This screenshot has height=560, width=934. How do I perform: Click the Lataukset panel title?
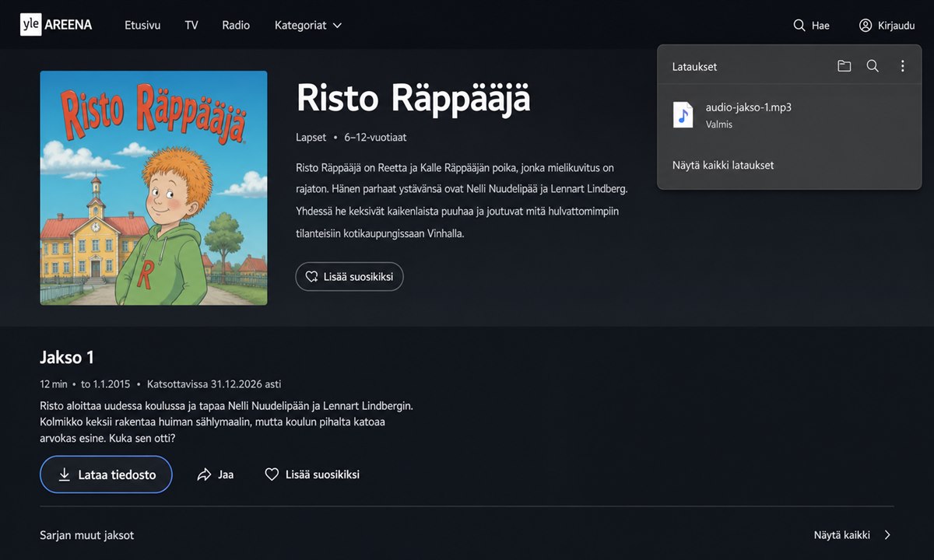[694, 67]
